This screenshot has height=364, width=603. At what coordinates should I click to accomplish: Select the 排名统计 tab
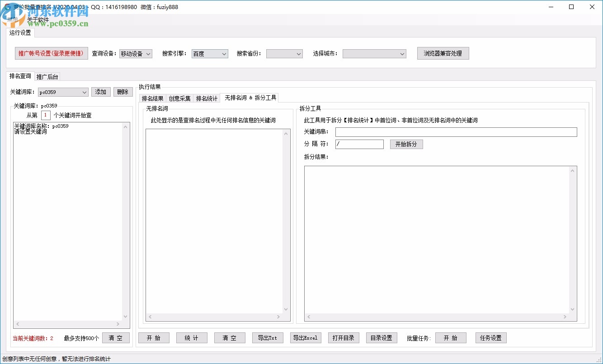coord(206,98)
